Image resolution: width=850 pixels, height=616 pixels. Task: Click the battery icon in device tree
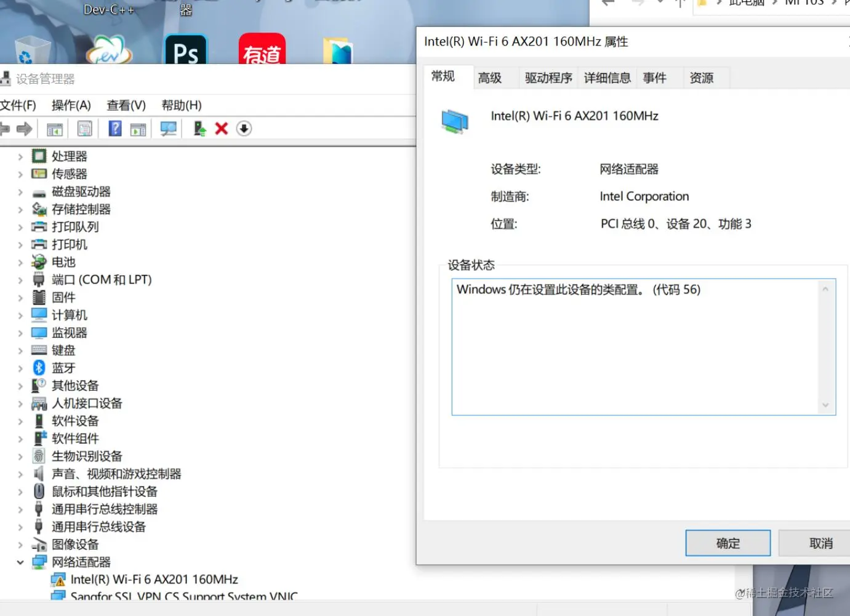click(39, 262)
